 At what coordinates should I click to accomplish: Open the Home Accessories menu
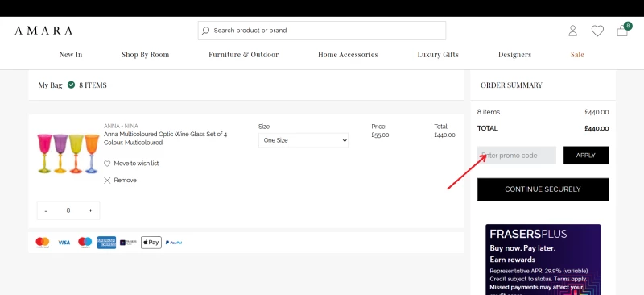348,54
